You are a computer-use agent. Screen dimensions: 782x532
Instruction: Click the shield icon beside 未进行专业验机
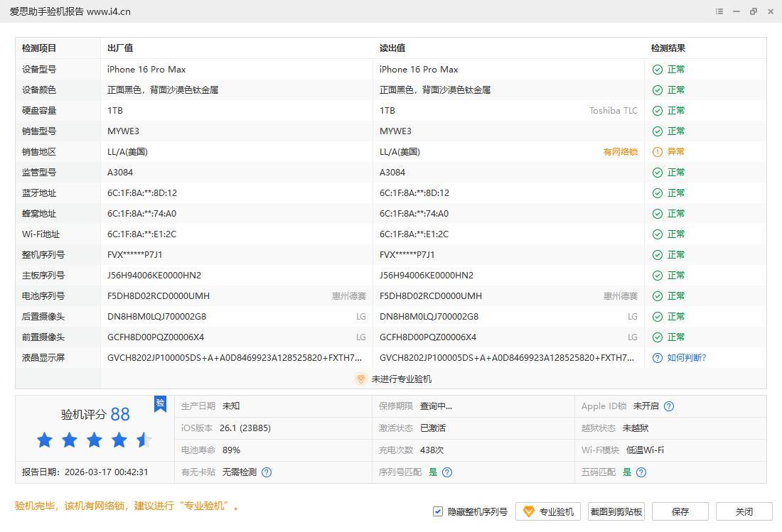(360, 379)
